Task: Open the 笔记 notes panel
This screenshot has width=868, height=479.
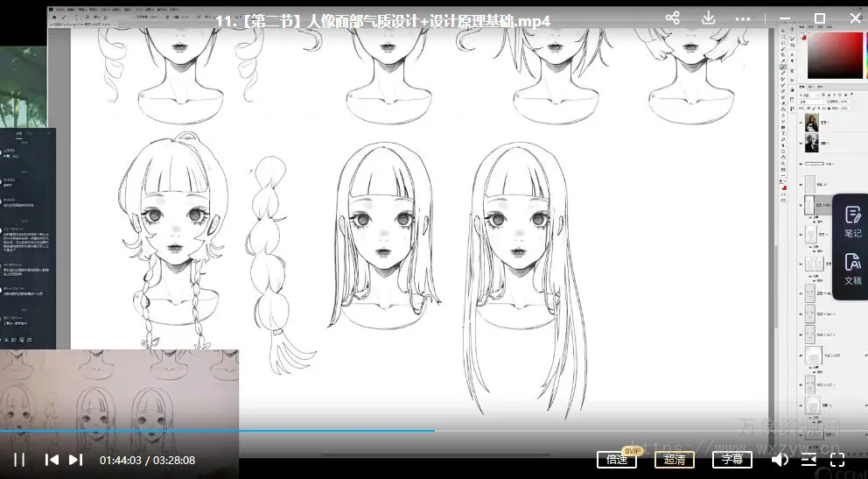Action: [x=852, y=222]
